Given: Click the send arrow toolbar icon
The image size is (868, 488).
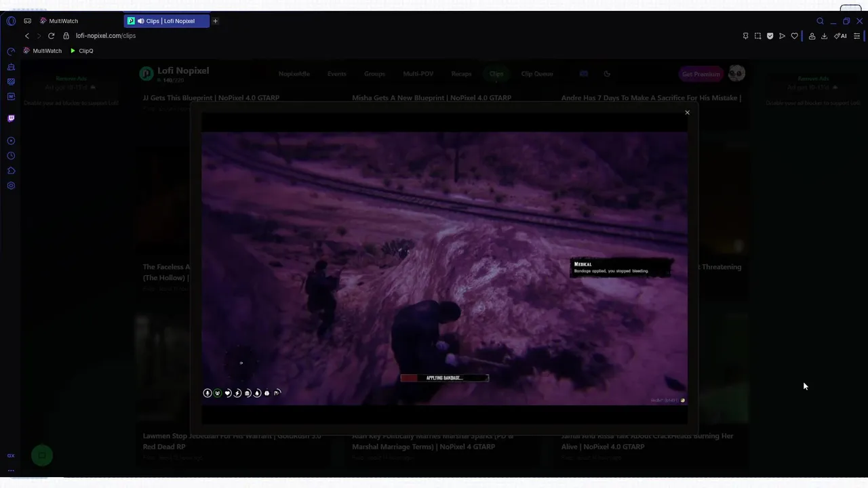Looking at the screenshot, I should (782, 36).
